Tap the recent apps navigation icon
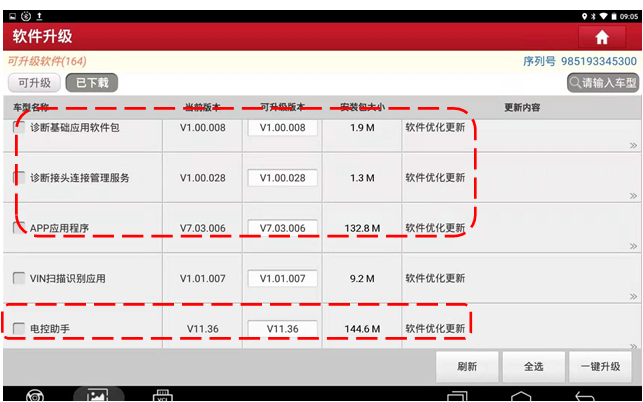 [x=457, y=397]
